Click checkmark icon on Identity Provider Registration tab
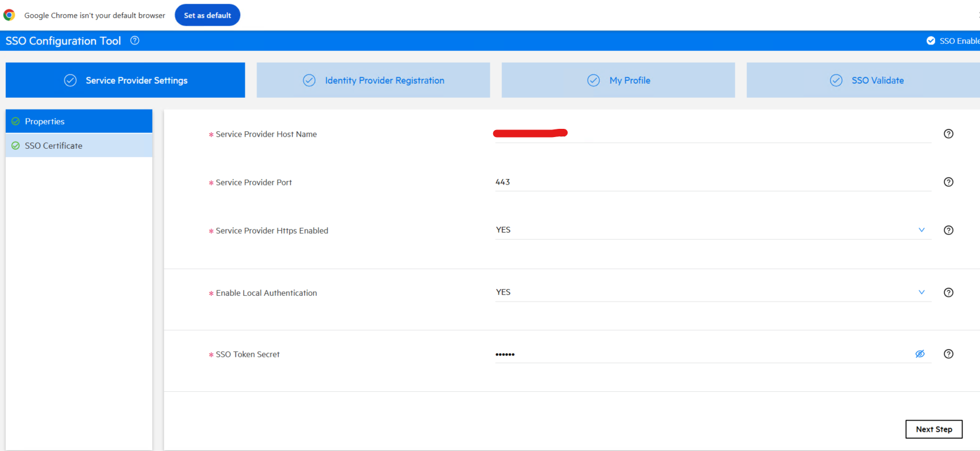This screenshot has height=451, width=980. (309, 80)
